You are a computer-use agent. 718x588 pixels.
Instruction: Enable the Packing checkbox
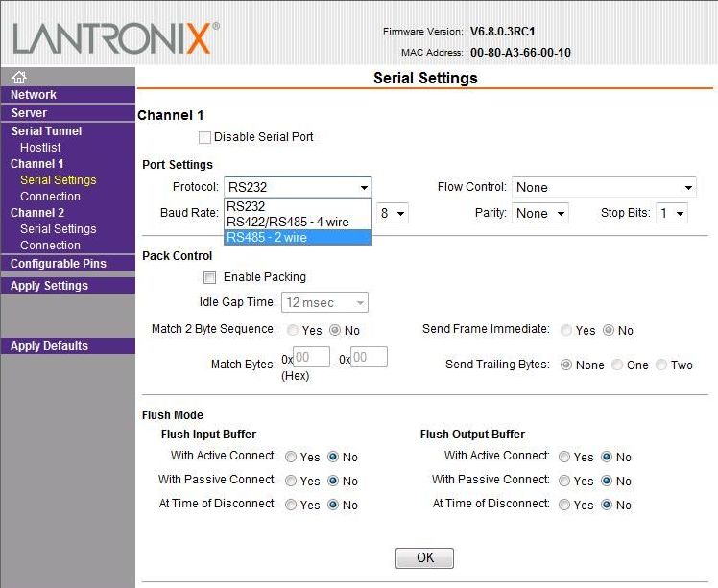point(209,277)
